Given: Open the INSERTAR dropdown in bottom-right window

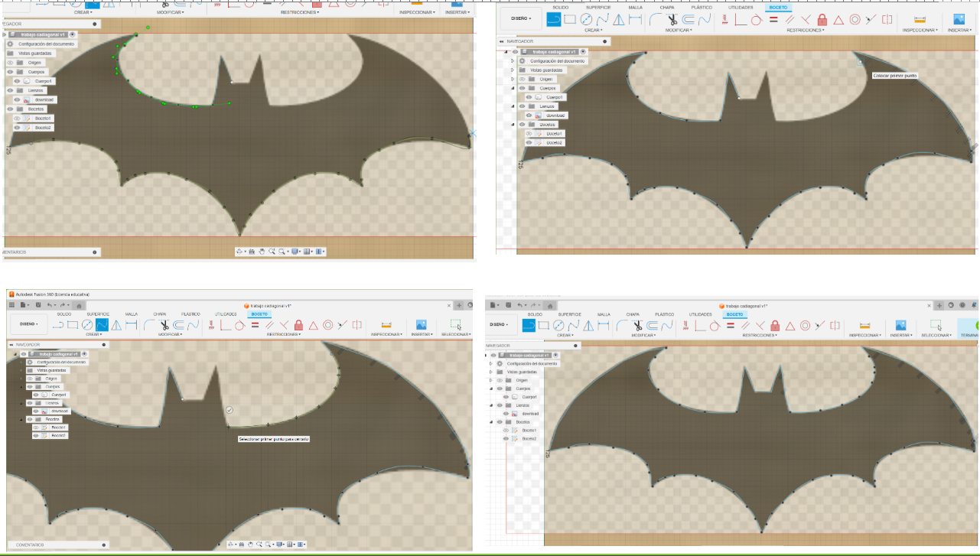Looking at the screenshot, I should (901, 335).
